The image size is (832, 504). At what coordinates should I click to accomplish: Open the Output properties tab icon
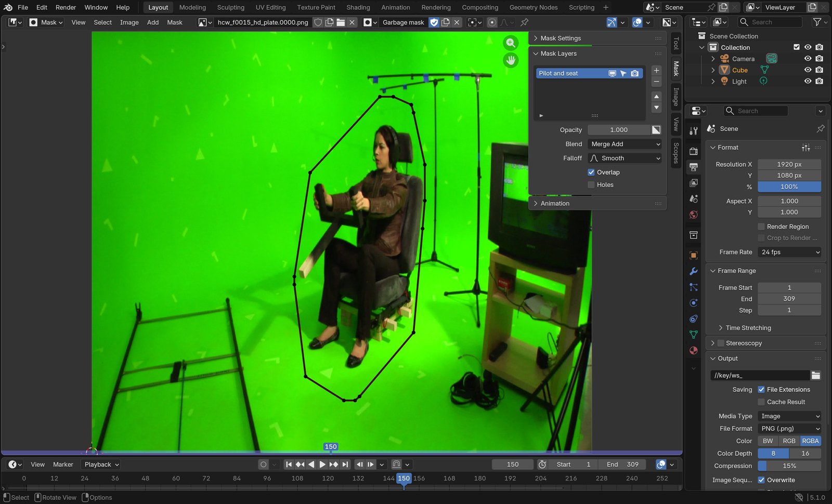(x=694, y=167)
